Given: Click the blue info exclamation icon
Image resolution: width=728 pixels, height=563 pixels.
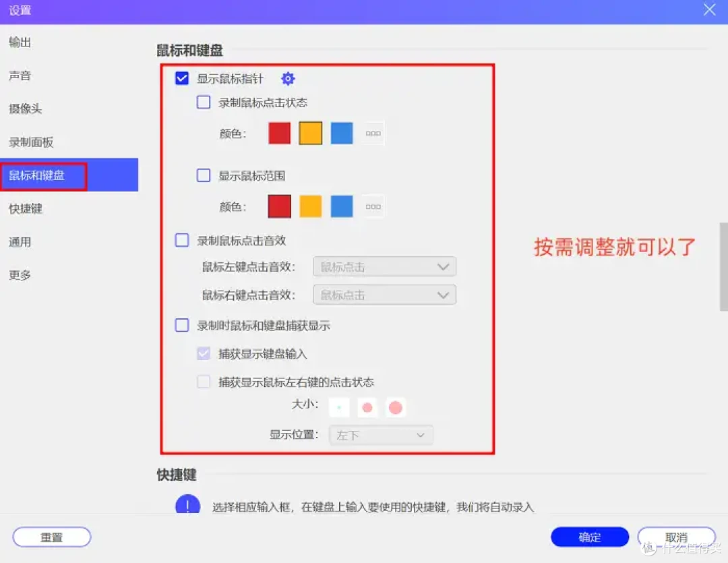Looking at the screenshot, I should tap(187, 504).
